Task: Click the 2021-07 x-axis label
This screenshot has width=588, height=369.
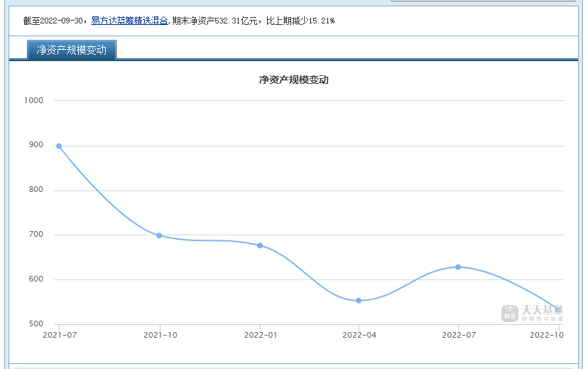Action: coord(60,335)
